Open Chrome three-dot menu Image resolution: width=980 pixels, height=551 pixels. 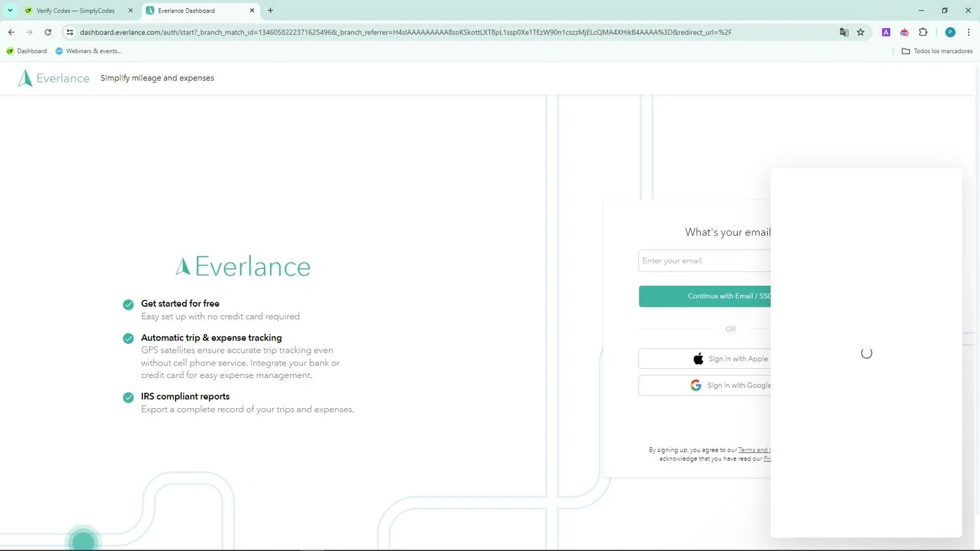[x=968, y=32]
